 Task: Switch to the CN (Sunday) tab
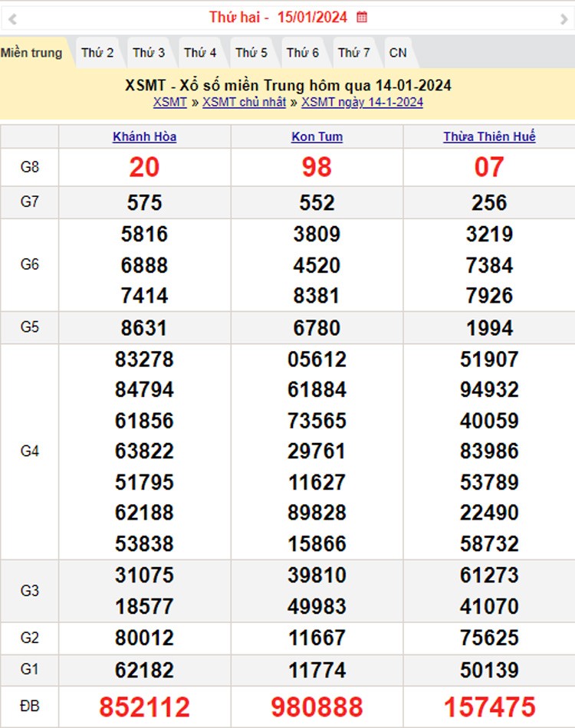pyautogui.click(x=398, y=53)
